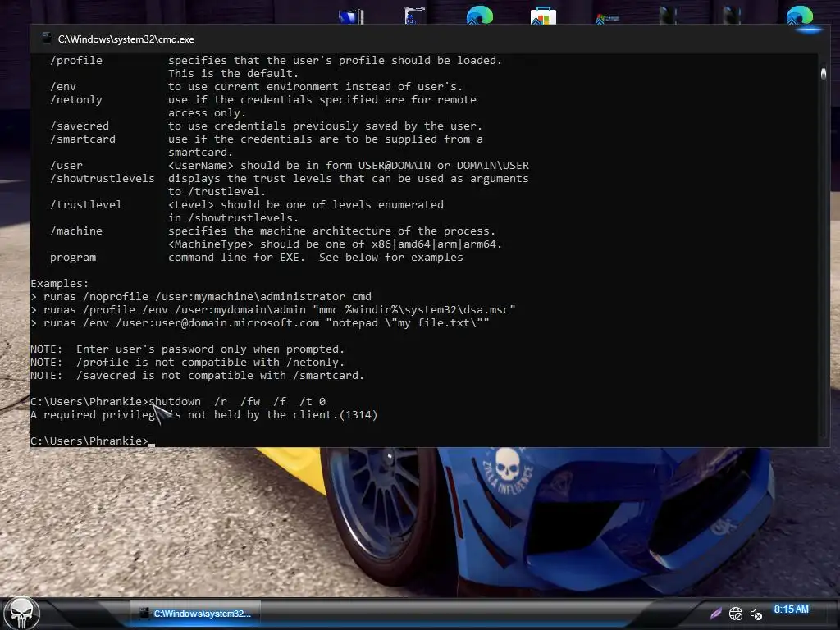Click the "/machine" option text
The width and height of the screenshot is (840, 630).
(76, 231)
